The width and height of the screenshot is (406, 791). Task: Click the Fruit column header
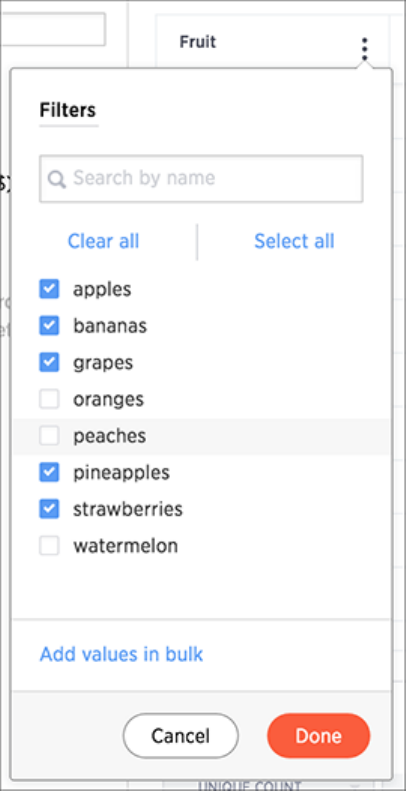click(x=198, y=42)
